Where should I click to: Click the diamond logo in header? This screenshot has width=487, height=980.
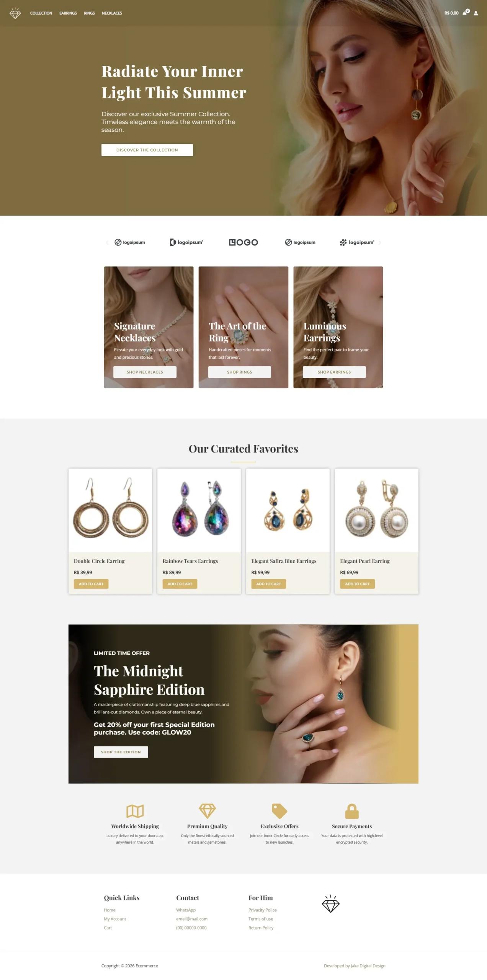[x=15, y=13]
